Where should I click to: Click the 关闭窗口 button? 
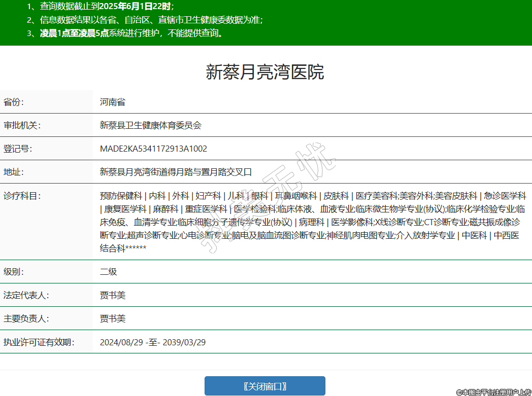coord(264,386)
